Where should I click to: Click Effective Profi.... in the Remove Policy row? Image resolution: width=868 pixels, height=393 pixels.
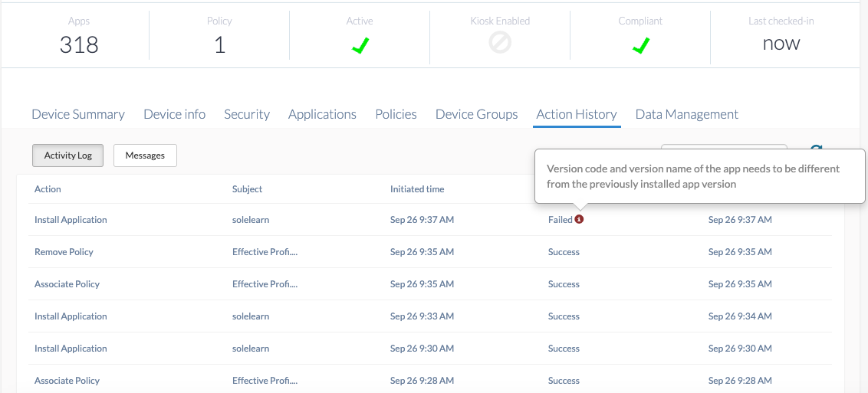(265, 251)
